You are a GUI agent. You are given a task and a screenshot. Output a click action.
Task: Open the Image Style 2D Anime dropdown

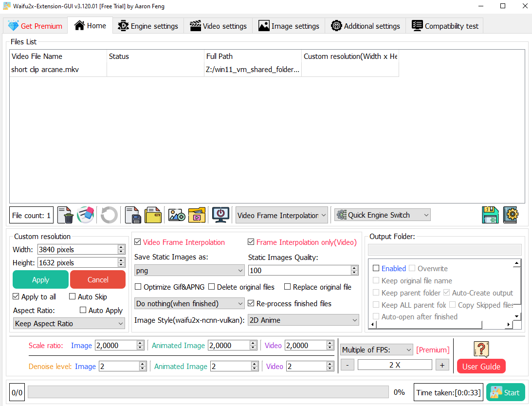(x=303, y=320)
